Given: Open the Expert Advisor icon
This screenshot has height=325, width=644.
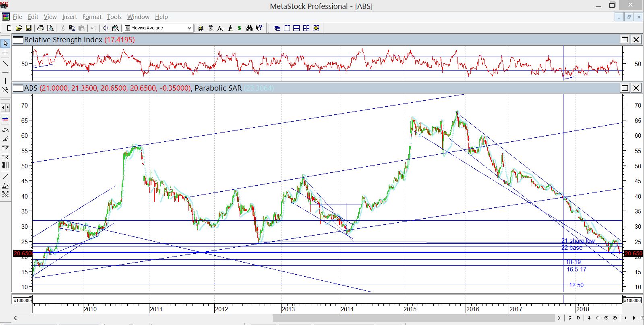Looking at the screenshot, I should pos(211,28).
